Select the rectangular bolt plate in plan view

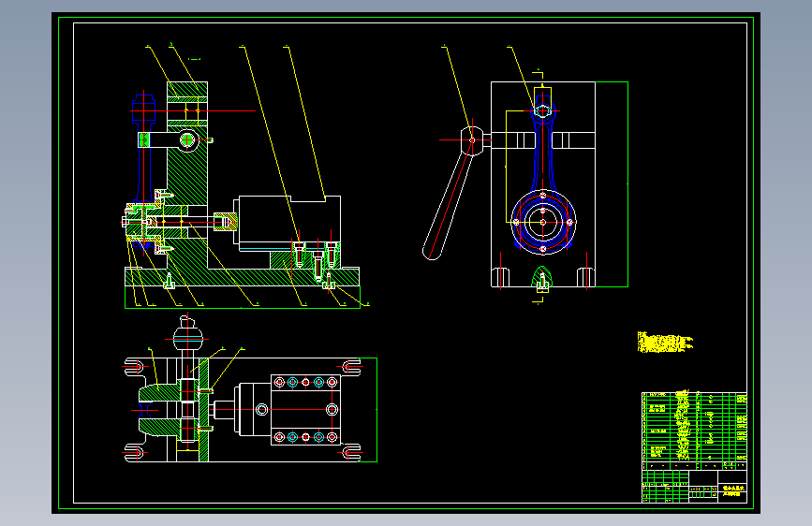click(305, 410)
